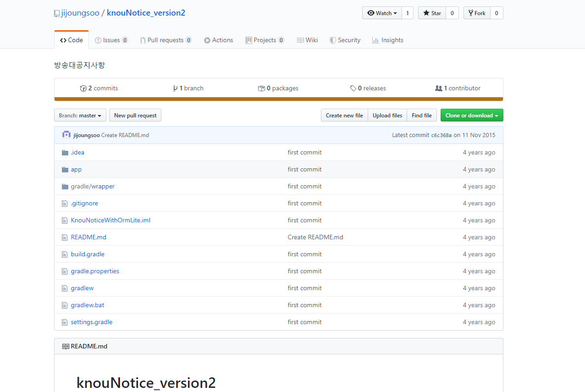The image size is (585, 392).
Task: Click the branch fork icon in stats bar
Action: coord(175,88)
